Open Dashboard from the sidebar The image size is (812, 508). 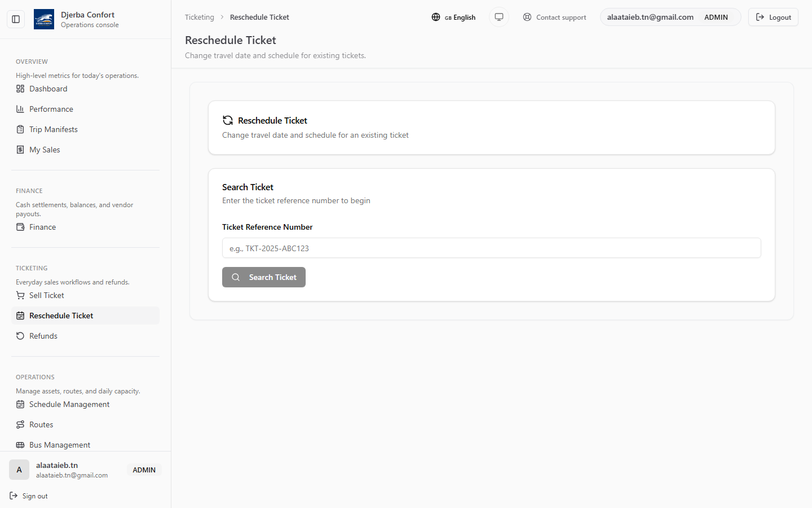point(48,89)
